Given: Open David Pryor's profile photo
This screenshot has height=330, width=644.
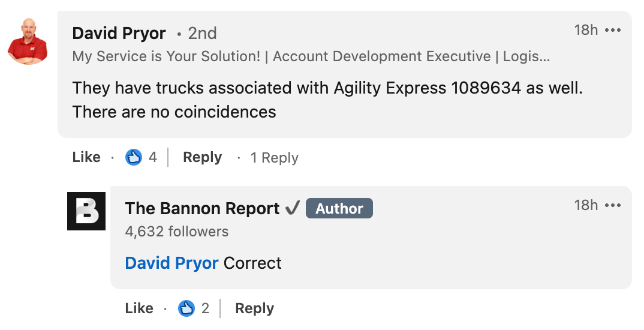Looking at the screenshot, I should click(x=28, y=41).
